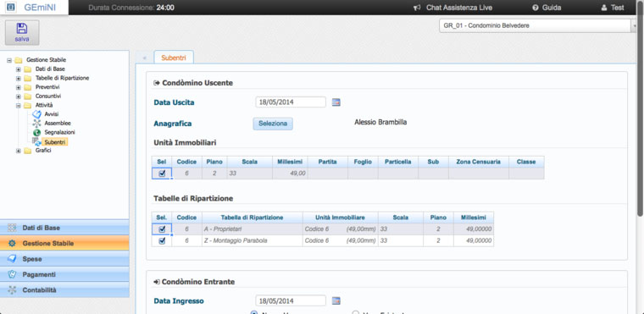Click the collapse-panel arrow beside Subentri tab
Image resolution: width=644 pixels, height=314 pixels.
pyautogui.click(x=144, y=58)
